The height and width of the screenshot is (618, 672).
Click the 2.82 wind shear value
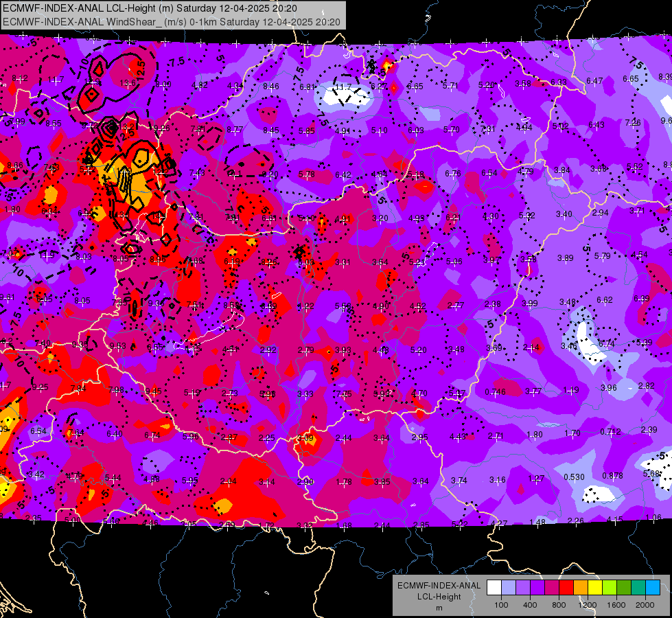(647, 385)
